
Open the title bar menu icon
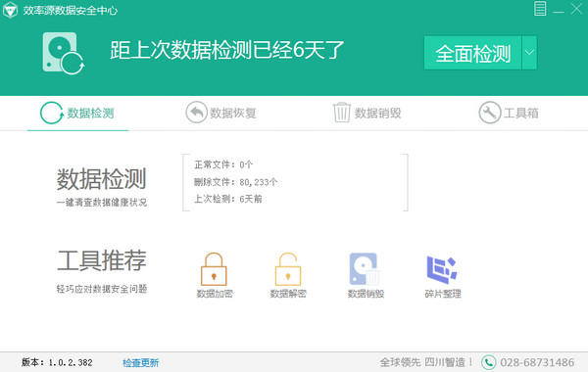coord(540,9)
